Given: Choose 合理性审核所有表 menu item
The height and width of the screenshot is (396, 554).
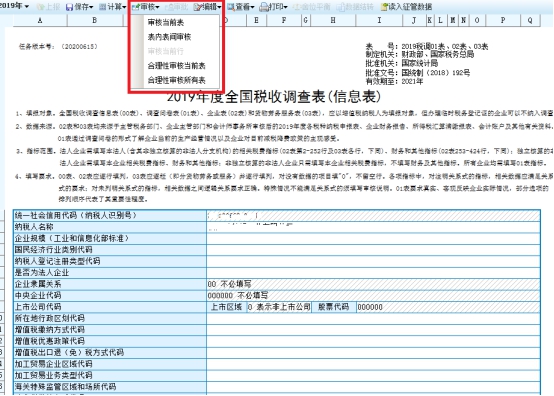Looking at the screenshot, I should 176,80.
